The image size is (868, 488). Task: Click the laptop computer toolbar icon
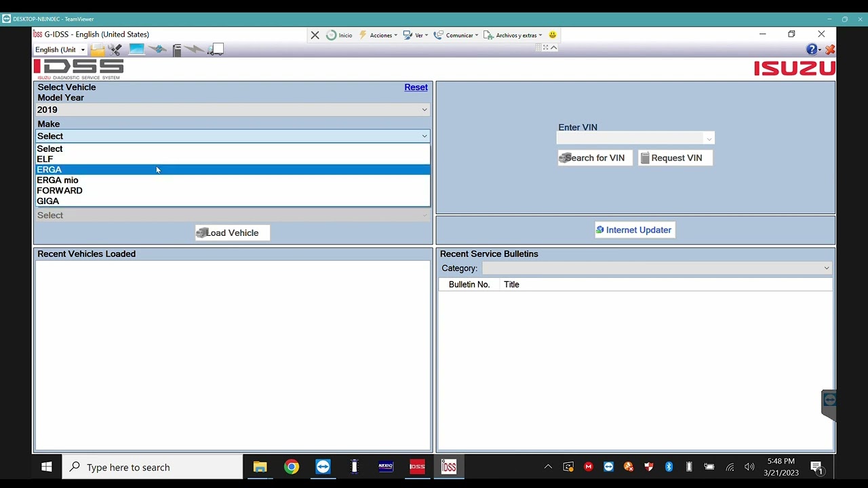click(137, 49)
